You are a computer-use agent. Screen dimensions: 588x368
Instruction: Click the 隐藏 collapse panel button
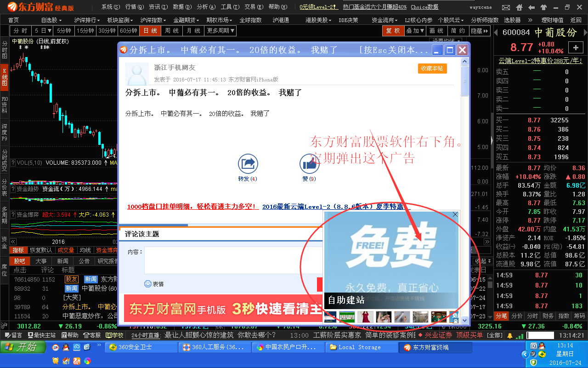coord(480,30)
